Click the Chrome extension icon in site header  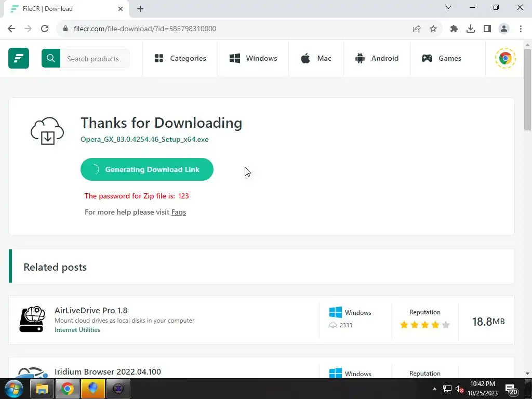pyautogui.click(x=505, y=58)
